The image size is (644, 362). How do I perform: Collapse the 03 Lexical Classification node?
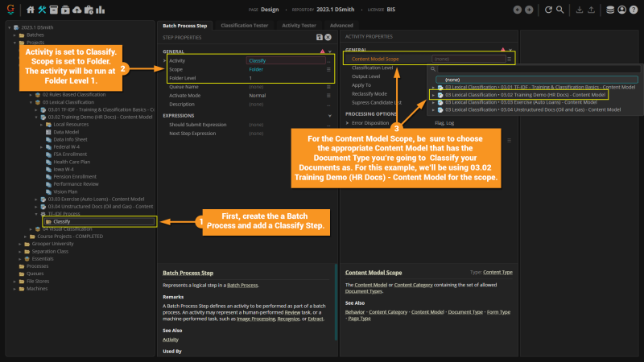point(31,102)
